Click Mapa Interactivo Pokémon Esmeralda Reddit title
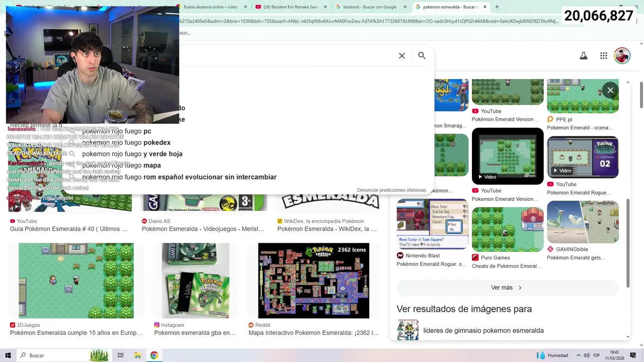The height and width of the screenshot is (362, 644). click(313, 333)
